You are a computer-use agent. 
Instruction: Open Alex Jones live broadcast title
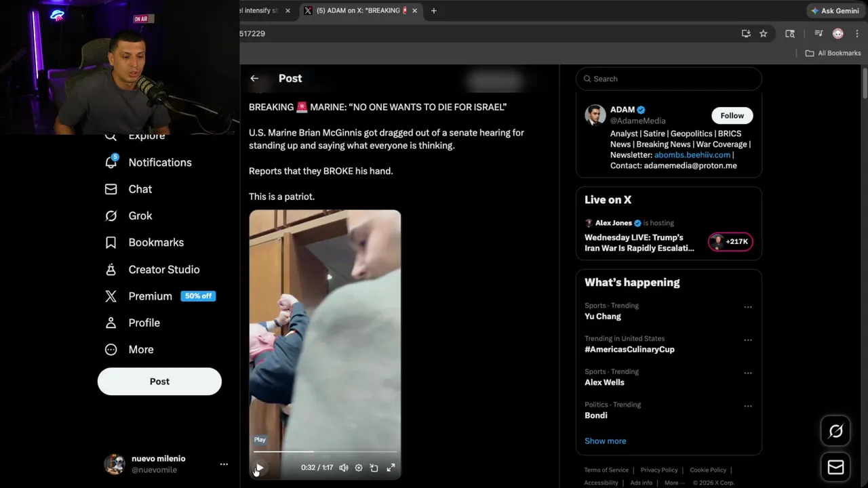pos(639,243)
